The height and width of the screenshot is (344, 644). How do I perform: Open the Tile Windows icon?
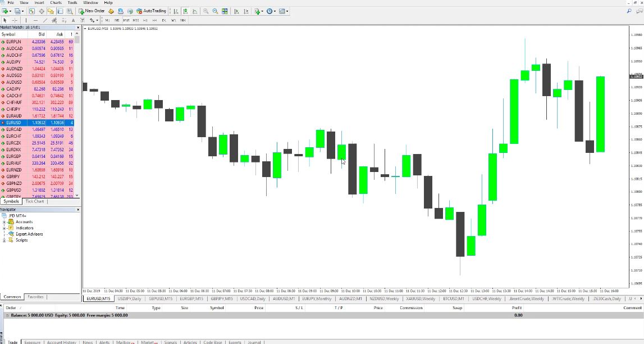225,11
